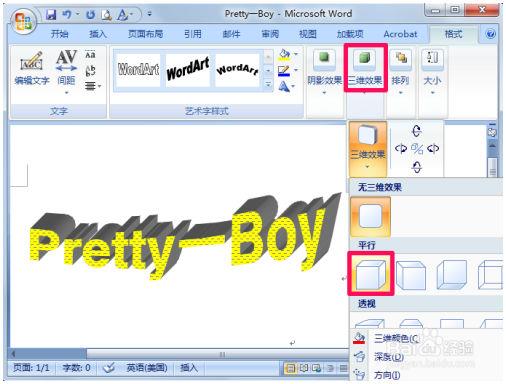Select the 邮件 tab

tap(231, 34)
